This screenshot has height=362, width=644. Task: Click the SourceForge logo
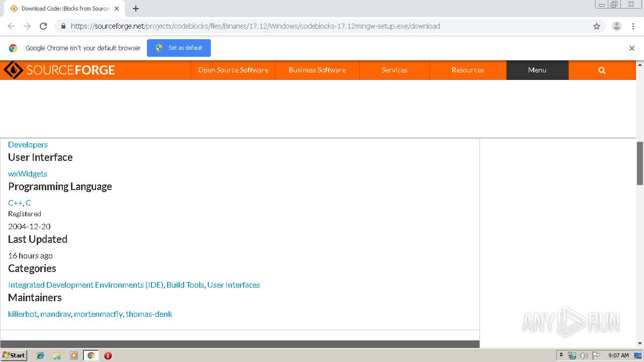click(x=59, y=70)
